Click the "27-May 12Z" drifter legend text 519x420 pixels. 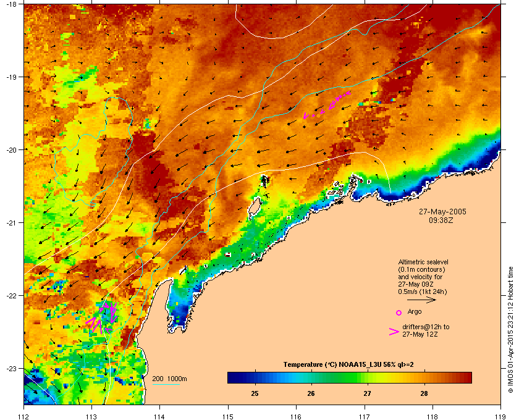[x=420, y=334]
